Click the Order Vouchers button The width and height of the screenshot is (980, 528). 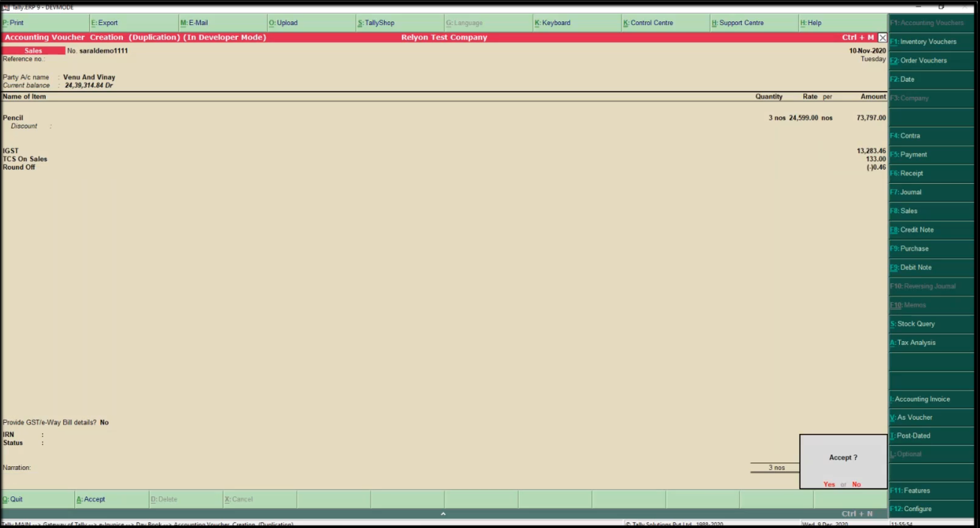[931, 60]
